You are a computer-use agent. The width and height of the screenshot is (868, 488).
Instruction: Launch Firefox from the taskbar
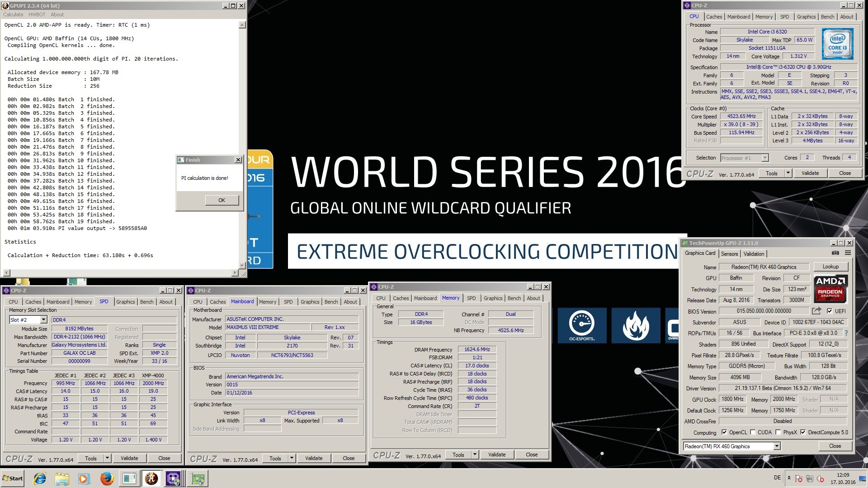(107, 479)
